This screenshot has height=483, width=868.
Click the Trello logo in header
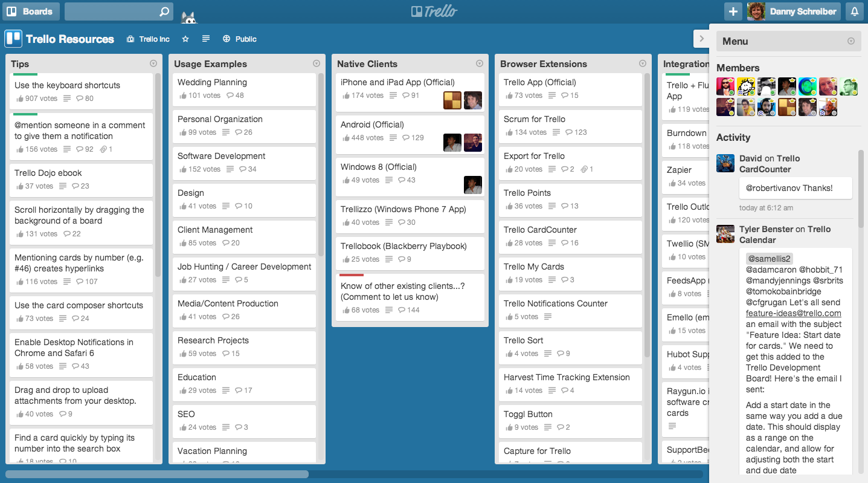(434, 11)
